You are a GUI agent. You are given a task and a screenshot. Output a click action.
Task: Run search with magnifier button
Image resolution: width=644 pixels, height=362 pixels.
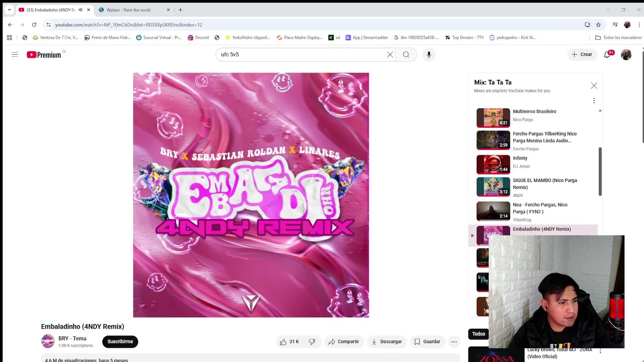(406, 54)
